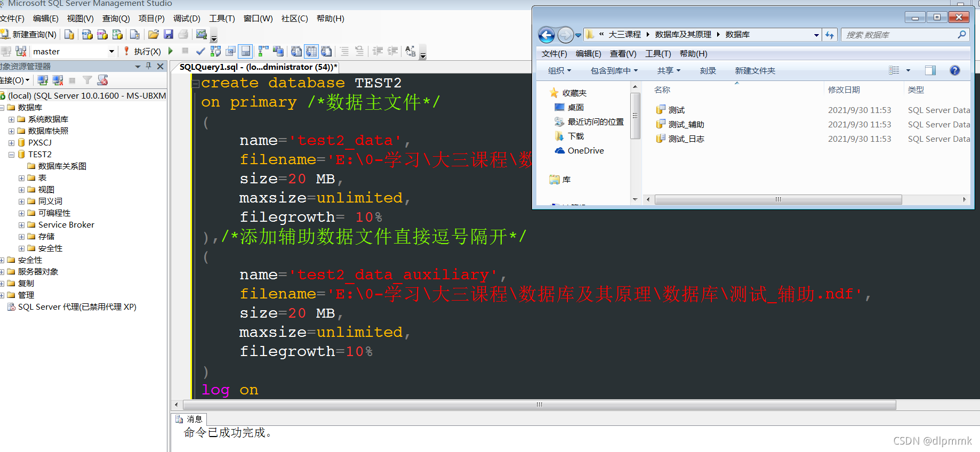Screen dimensions: 980x452
Task: Change view with Explorer view icon
Action: 894,70
